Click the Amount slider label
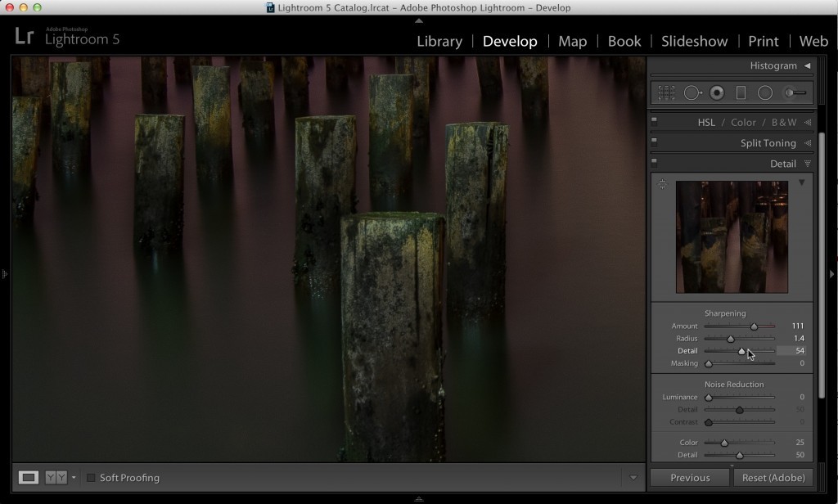Screen dimensions: 838x504 point(685,326)
